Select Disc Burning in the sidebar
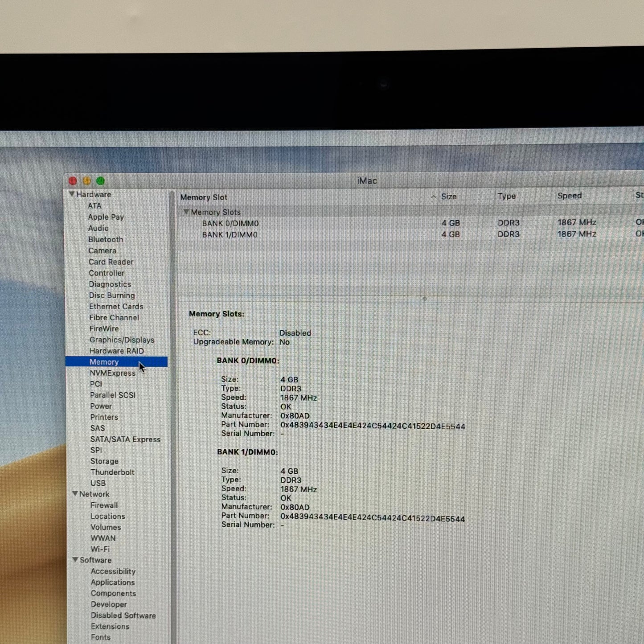 tap(112, 295)
